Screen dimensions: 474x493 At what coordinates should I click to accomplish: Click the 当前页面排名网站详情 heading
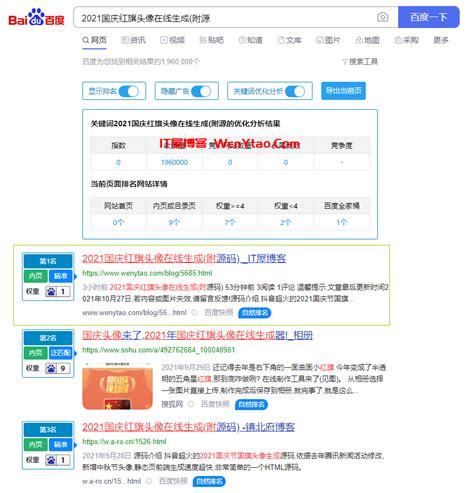click(x=129, y=184)
